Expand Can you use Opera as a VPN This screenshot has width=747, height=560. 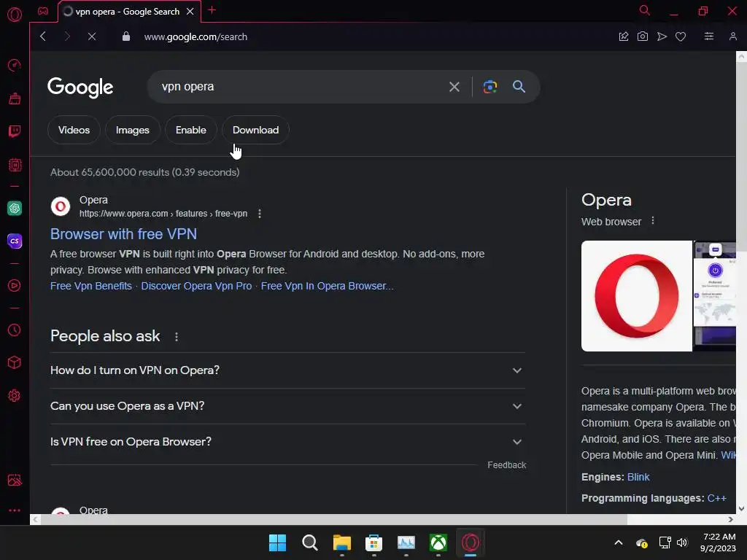point(287,406)
